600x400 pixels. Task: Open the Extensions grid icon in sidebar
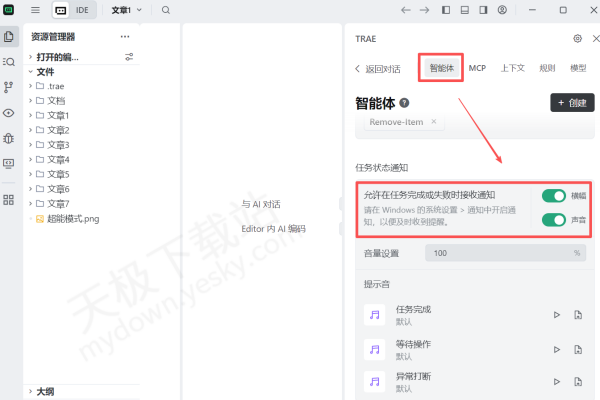[9, 200]
